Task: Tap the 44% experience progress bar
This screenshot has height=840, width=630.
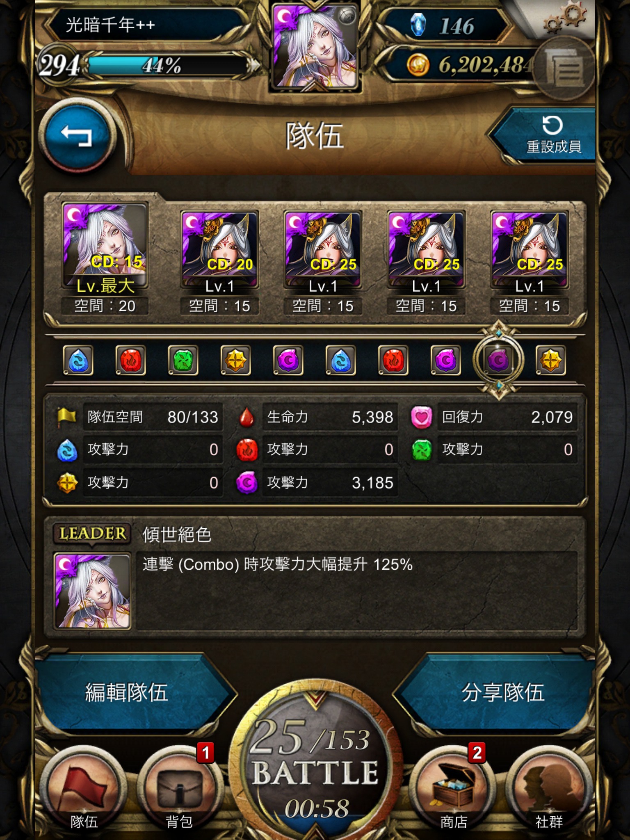Action: point(168,66)
